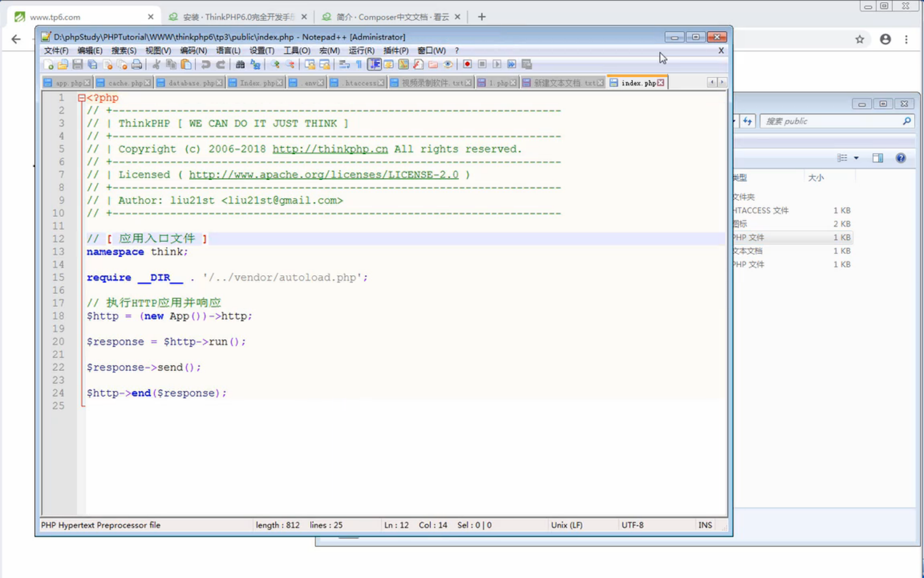Viewport: 924px width, 578px height.
Task: Click the Paste clipboard icon
Action: click(x=186, y=64)
